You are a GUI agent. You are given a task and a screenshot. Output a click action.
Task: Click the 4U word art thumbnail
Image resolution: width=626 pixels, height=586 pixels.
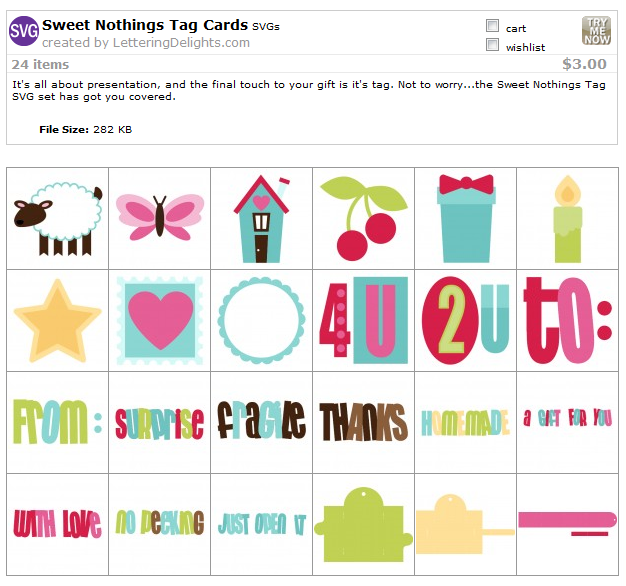364,321
